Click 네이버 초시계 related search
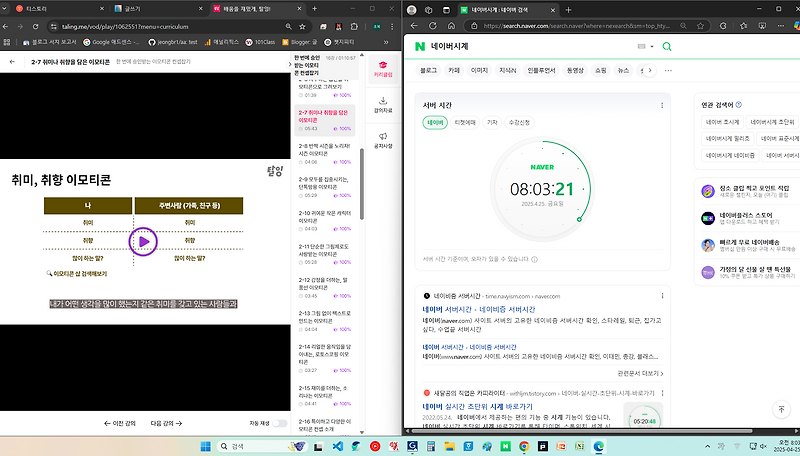Screen dimensions: 800x456 point(722,122)
